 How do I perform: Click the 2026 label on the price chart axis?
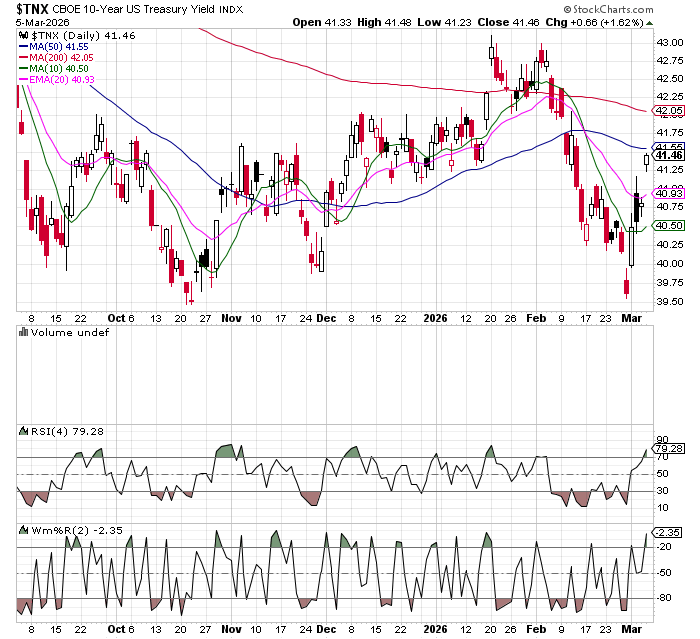pos(435,318)
